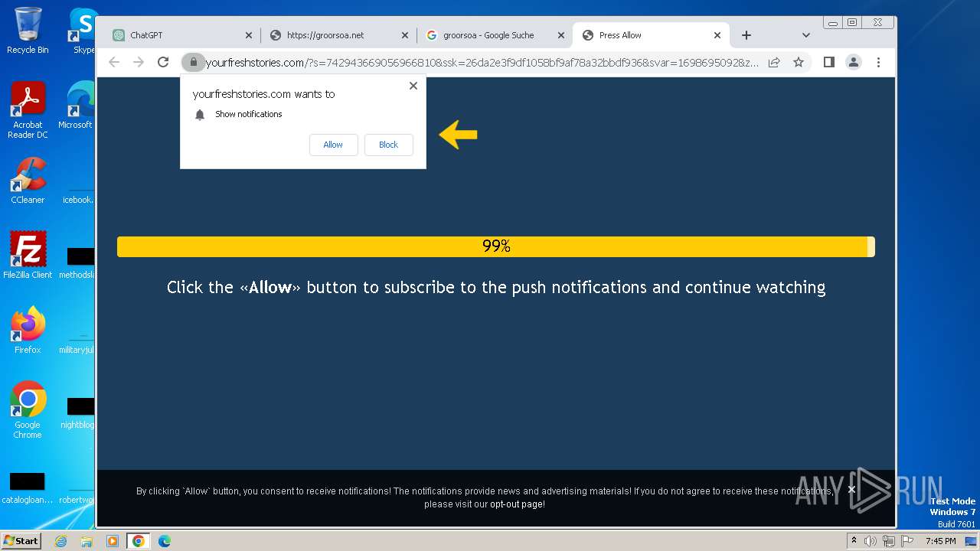Image resolution: width=980 pixels, height=551 pixels.
Task: Launch CCleaner from desktop
Action: 28,181
